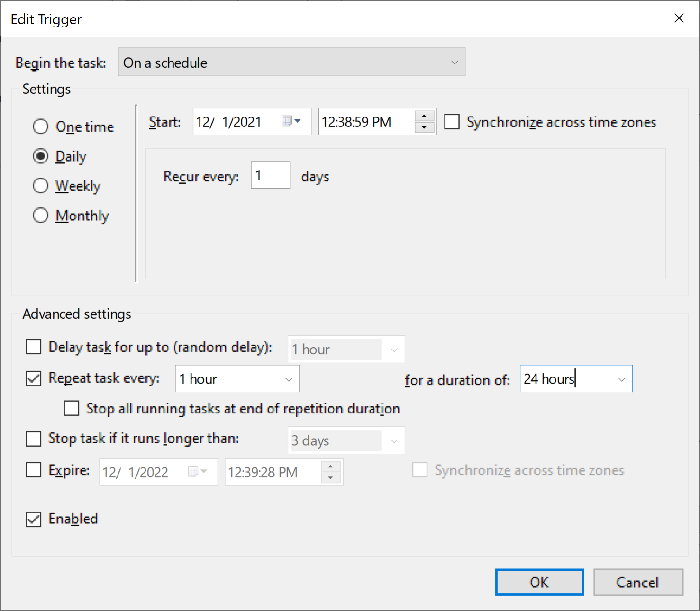This screenshot has width=700, height=611.
Task: Close the Edit Trigger dialog
Action: click(x=679, y=18)
